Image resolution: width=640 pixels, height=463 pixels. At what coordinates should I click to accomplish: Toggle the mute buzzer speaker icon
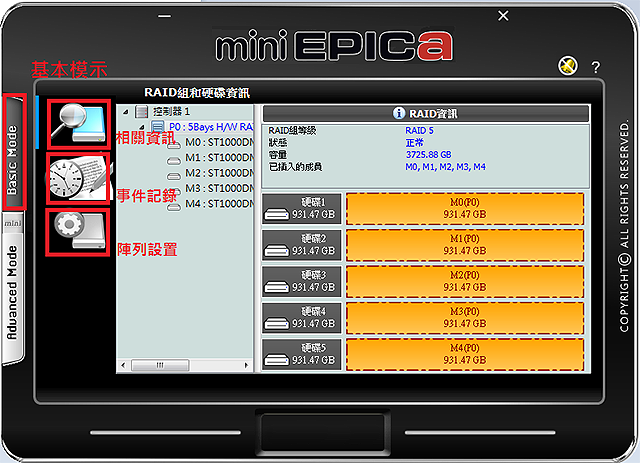[568, 65]
